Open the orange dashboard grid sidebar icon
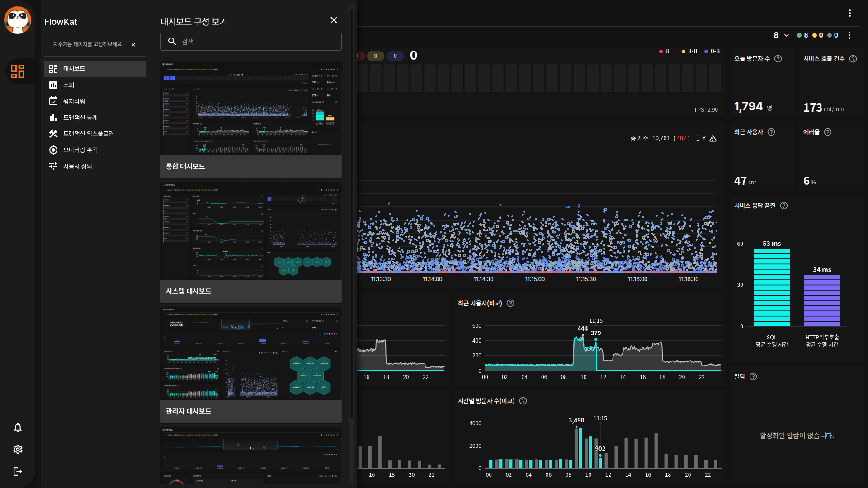 click(18, 71)
